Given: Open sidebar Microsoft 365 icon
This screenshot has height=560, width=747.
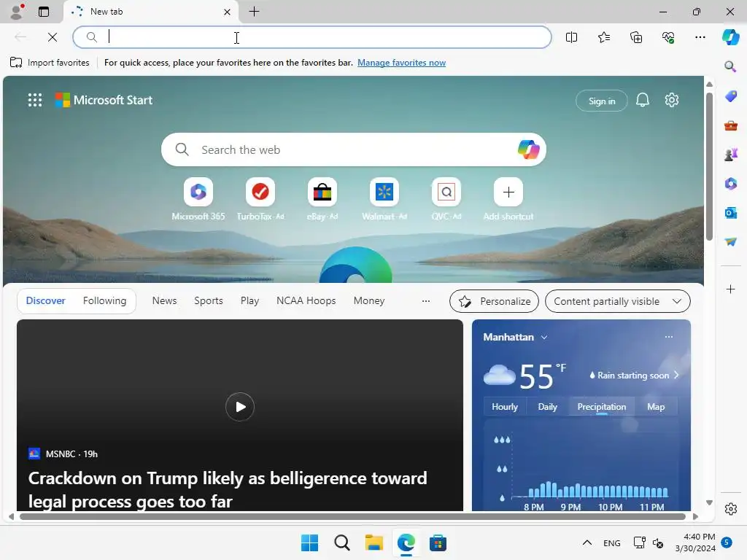Looking at the screenshot, I should click(x=730, y=183).
